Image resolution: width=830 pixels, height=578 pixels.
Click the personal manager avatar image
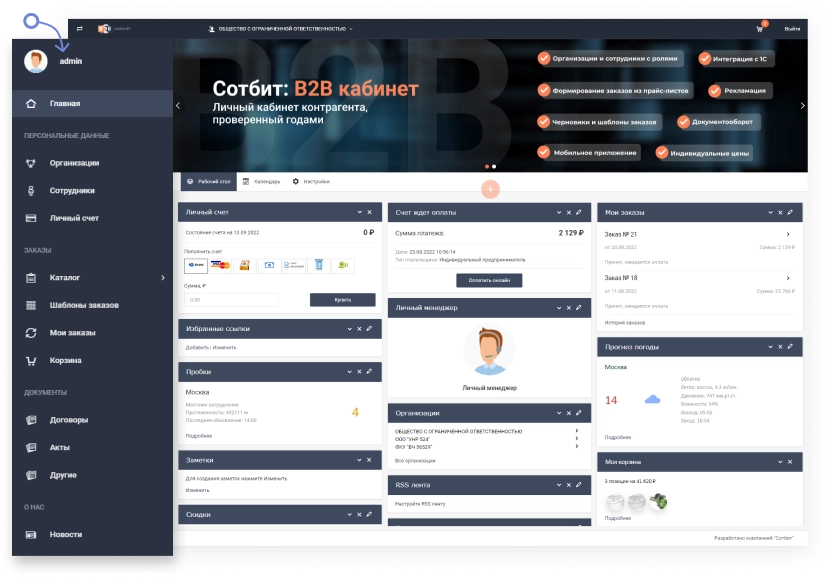pos(490,350)
